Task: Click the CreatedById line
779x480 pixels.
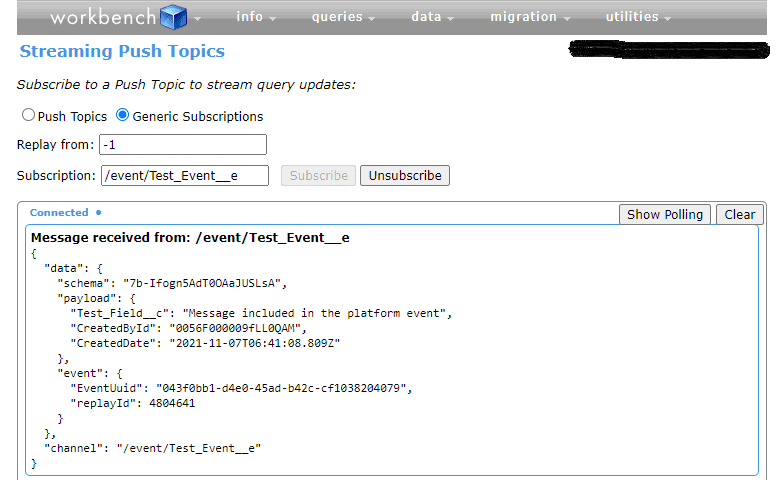Action: [x=188, y=328]
